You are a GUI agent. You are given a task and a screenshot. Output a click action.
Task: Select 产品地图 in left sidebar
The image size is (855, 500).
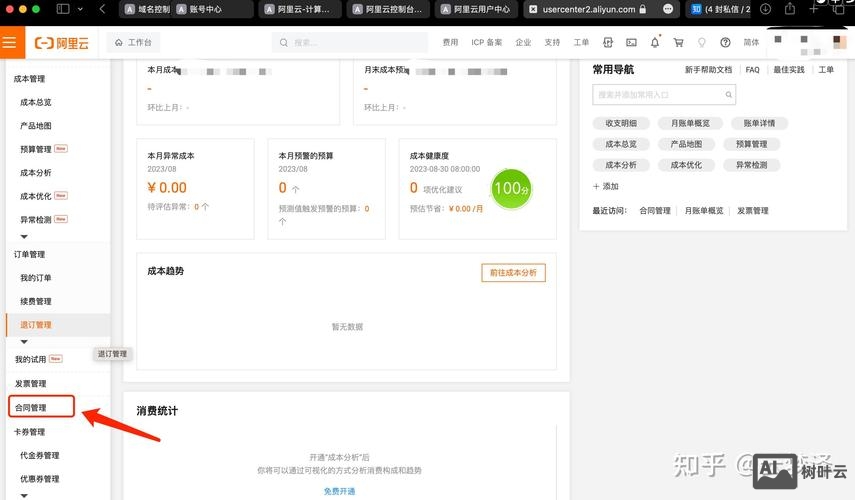35,126
